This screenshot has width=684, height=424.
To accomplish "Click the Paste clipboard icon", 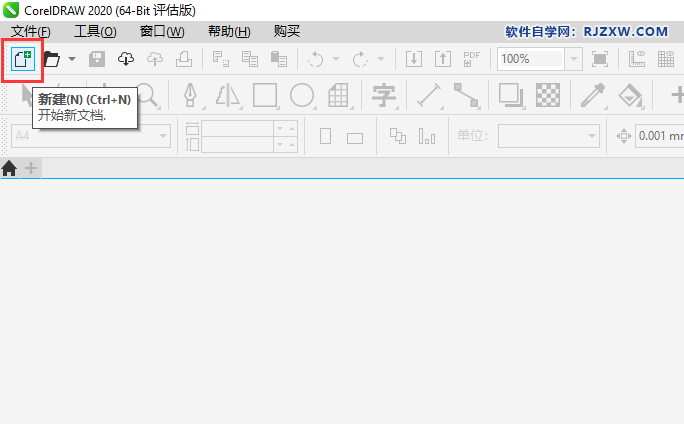I will pos(279,59).
